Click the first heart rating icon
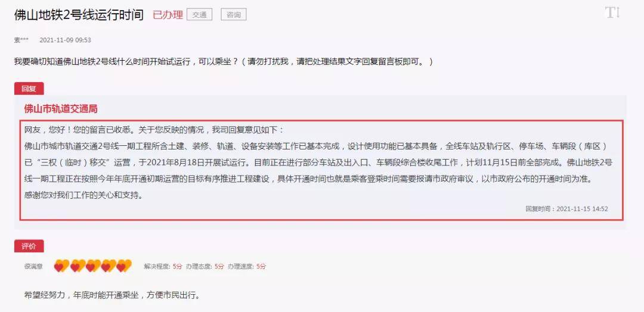Image resolution: width=644 pixels, height=312 pixels. 61,266
